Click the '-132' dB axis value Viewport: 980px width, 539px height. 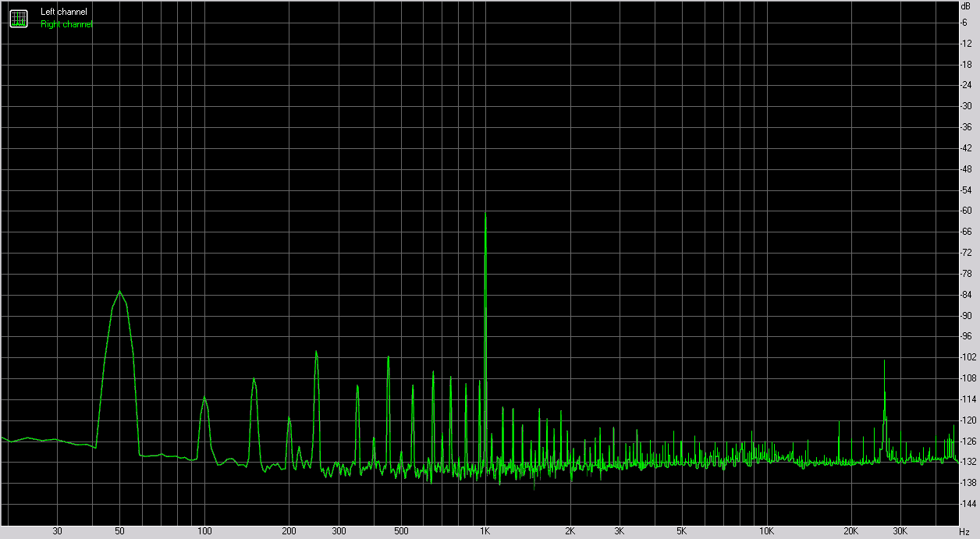[x=968, y=462]
